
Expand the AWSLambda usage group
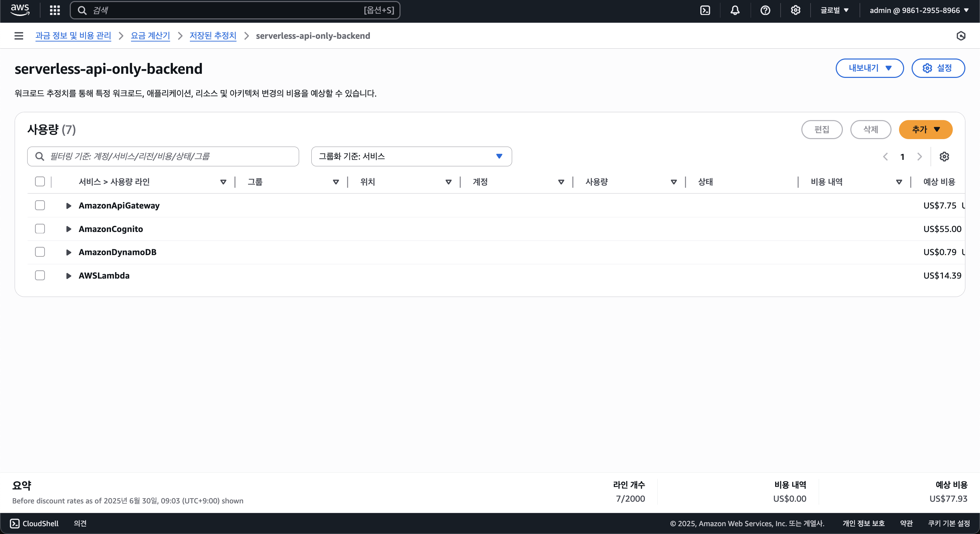(x=68, y=276)
